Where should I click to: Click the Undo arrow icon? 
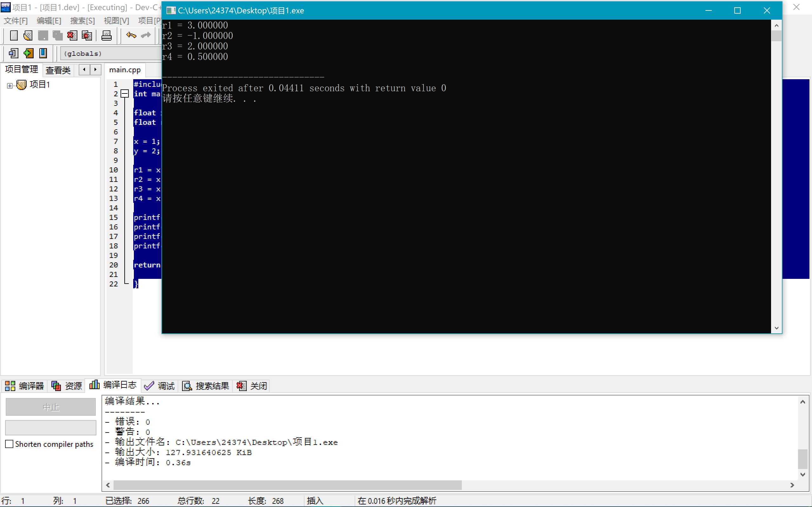(x=131, y=35)
